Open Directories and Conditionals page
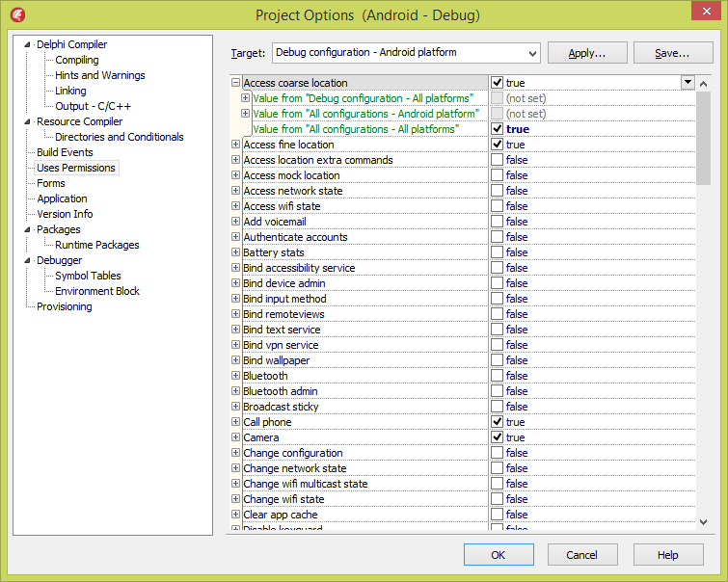Screen dimensions: 728x582 point(120,137)
